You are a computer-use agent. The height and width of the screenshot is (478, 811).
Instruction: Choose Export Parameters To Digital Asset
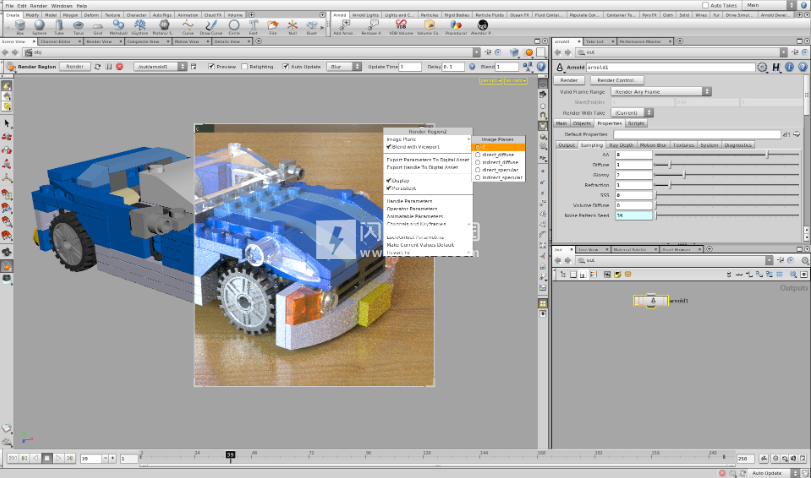tap(427, 160)
